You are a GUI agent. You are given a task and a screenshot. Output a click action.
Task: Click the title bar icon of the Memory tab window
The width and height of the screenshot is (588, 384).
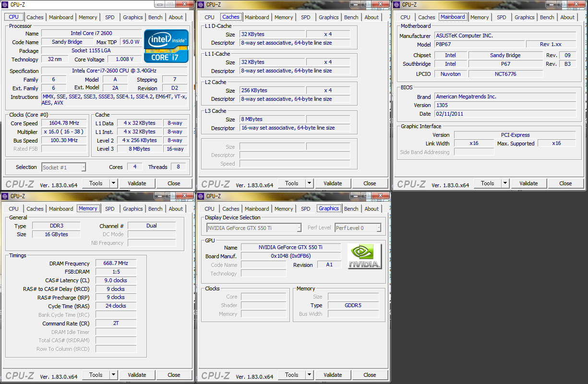6,196
